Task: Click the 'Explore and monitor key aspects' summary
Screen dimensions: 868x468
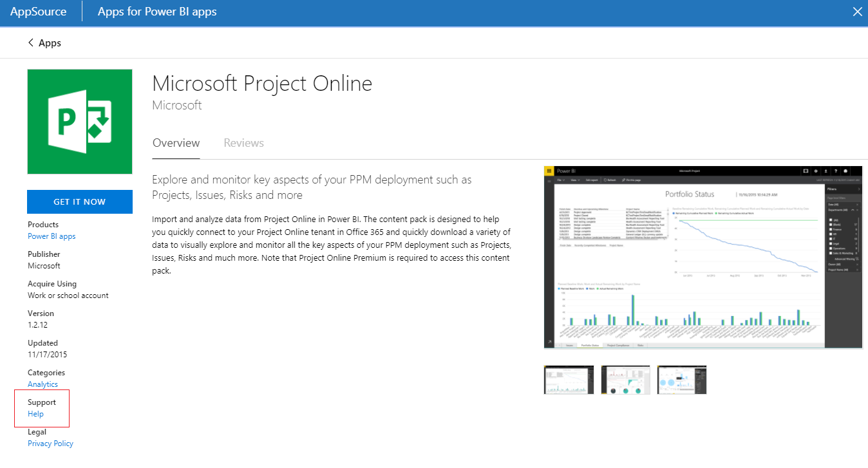Action: pos(312,187)
